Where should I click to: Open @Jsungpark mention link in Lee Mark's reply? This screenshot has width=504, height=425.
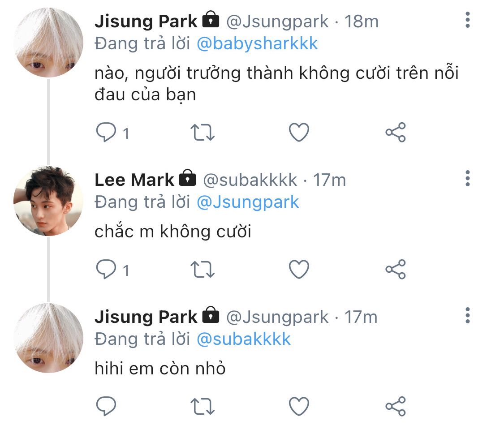[x=248, y=202]
